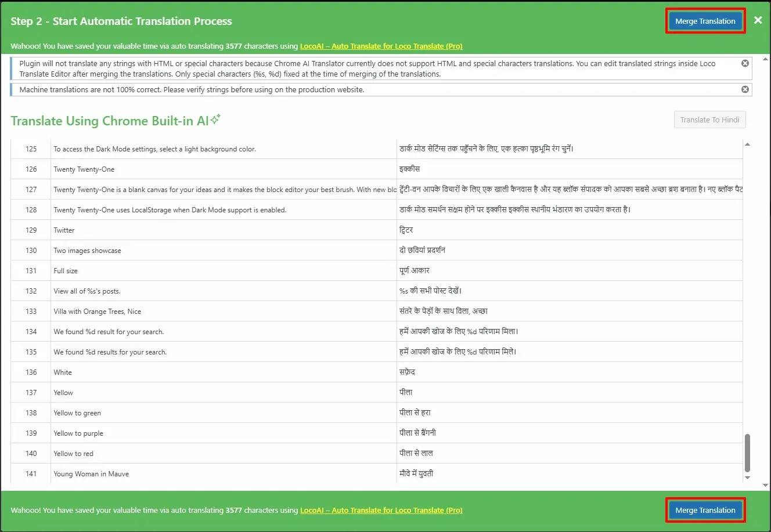Select 'Young Woman in Mauve' source string

click(91, 474)
